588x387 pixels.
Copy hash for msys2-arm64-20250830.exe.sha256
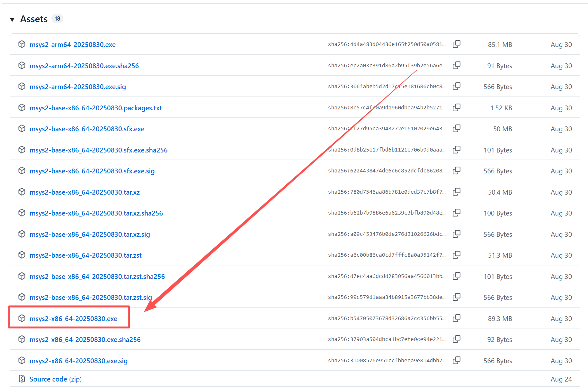(457, 65)
